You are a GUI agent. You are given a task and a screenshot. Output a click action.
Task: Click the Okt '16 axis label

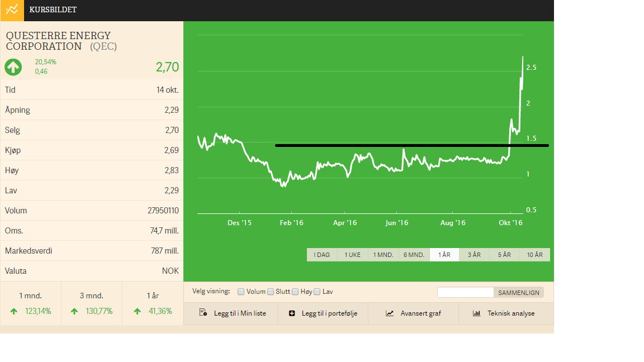[510, 223]
